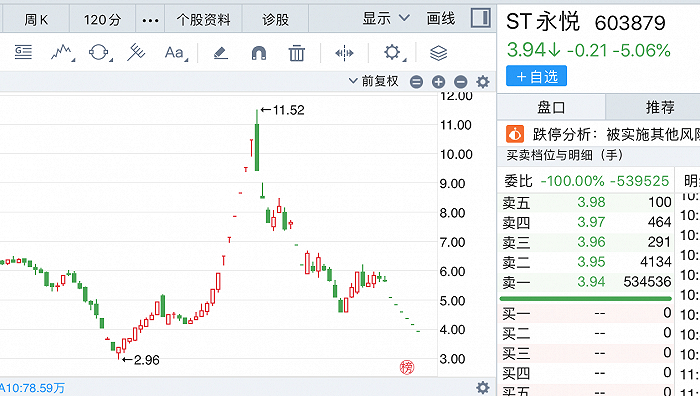Click the 2.96 low price marker

140,360
